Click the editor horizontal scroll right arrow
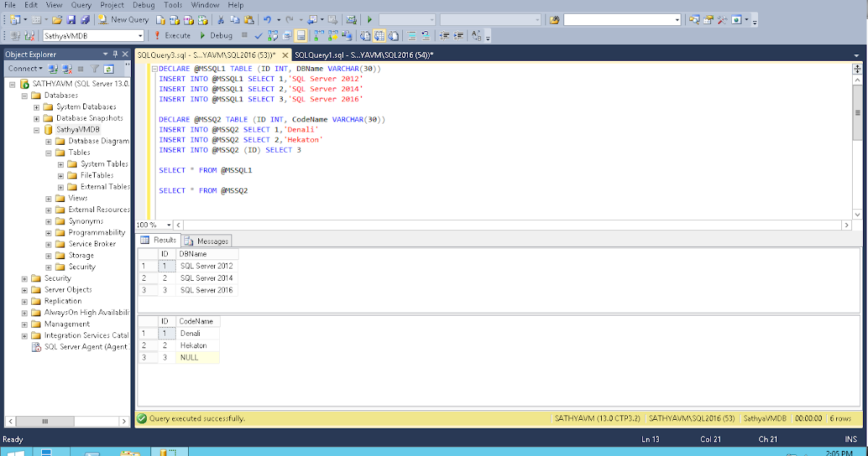Image resolution: width=868 pixels, height=456 pixels. [x=847, y=225]
